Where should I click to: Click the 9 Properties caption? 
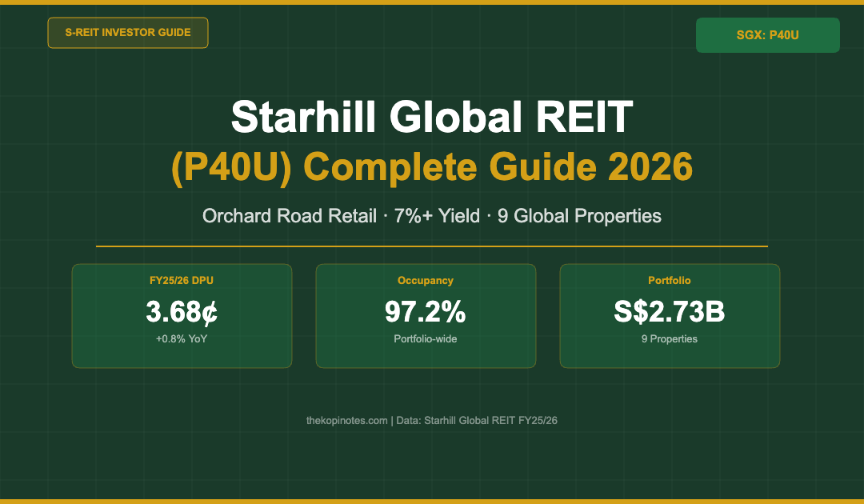coord(670,338)
